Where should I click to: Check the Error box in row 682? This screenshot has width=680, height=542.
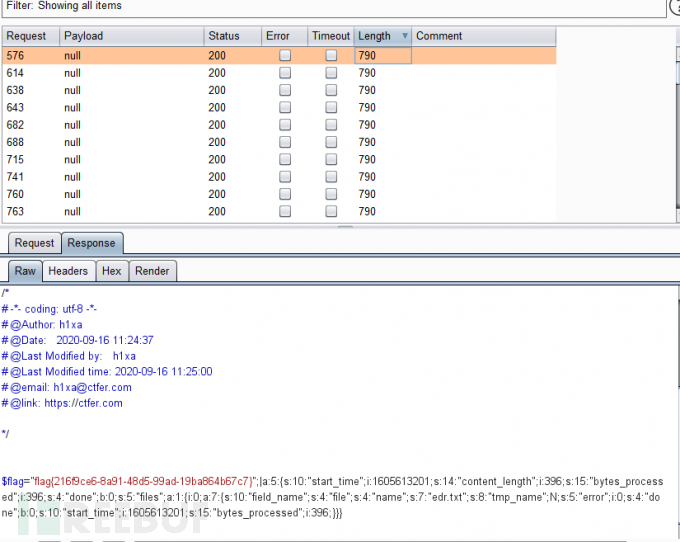coord(285,125)
